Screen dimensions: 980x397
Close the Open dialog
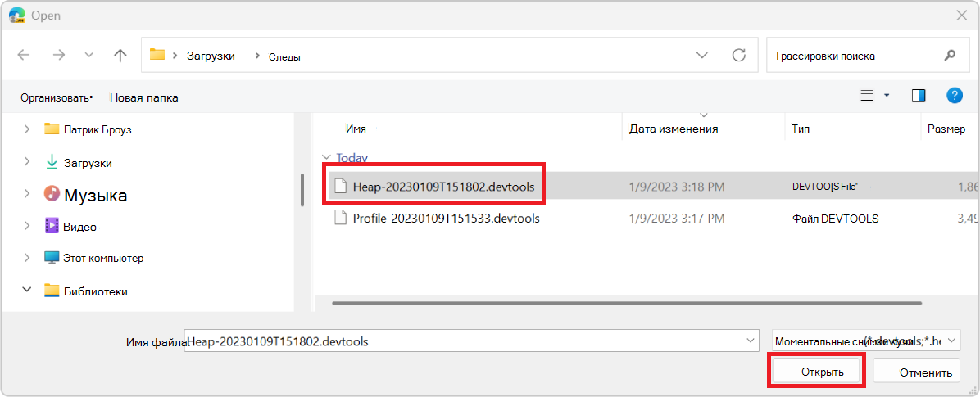tap(961, 15)
